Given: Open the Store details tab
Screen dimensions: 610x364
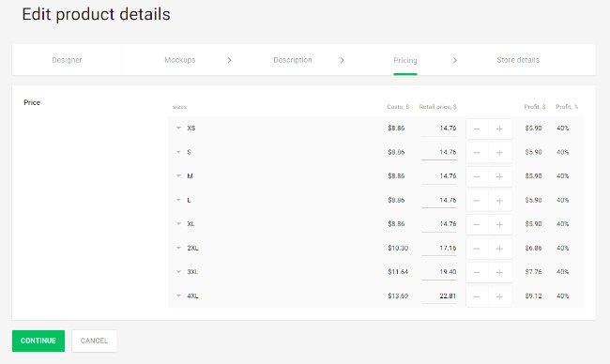Looking at the screenshot, I should 518,60.
